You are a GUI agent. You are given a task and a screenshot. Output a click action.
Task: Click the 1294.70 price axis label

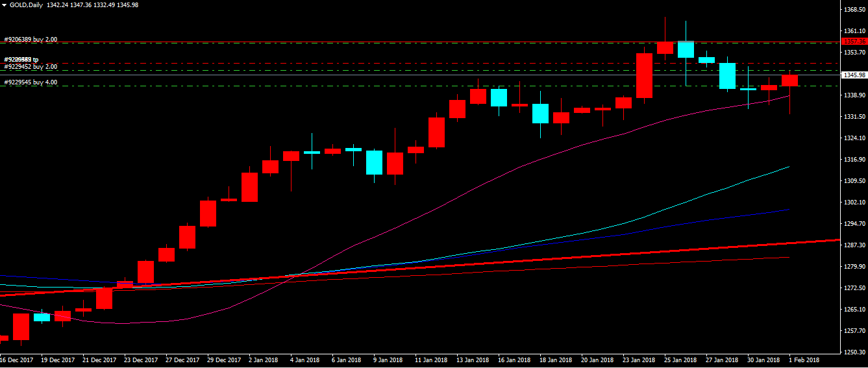click(x=854, y=224)
